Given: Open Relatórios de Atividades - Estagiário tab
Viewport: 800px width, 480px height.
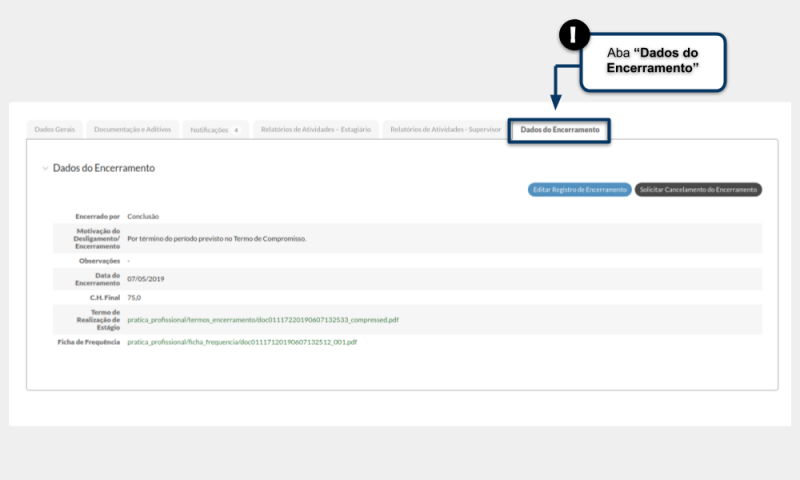Looking at the screenshot, I should [316, 130].
